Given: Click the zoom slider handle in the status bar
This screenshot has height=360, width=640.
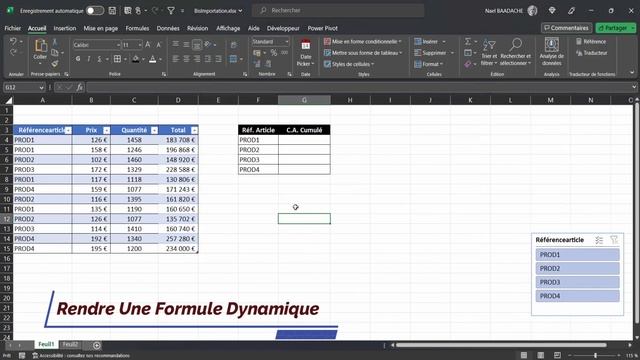Looking at the screenshot, I should 595,356.
